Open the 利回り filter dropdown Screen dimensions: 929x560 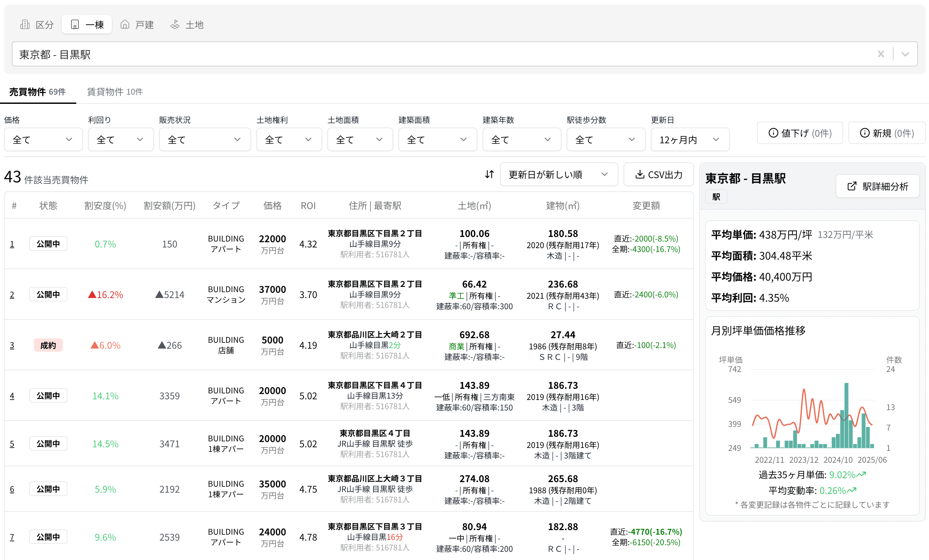(121, 139)
